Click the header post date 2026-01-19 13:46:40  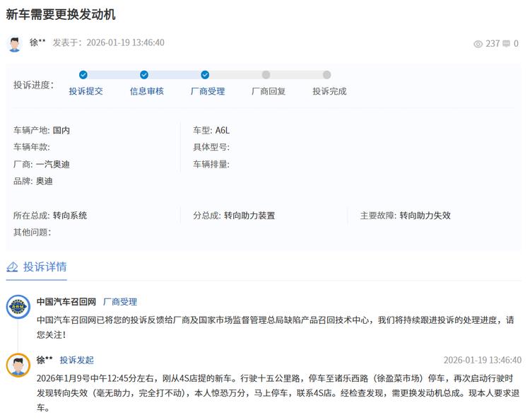click(125, 42)
